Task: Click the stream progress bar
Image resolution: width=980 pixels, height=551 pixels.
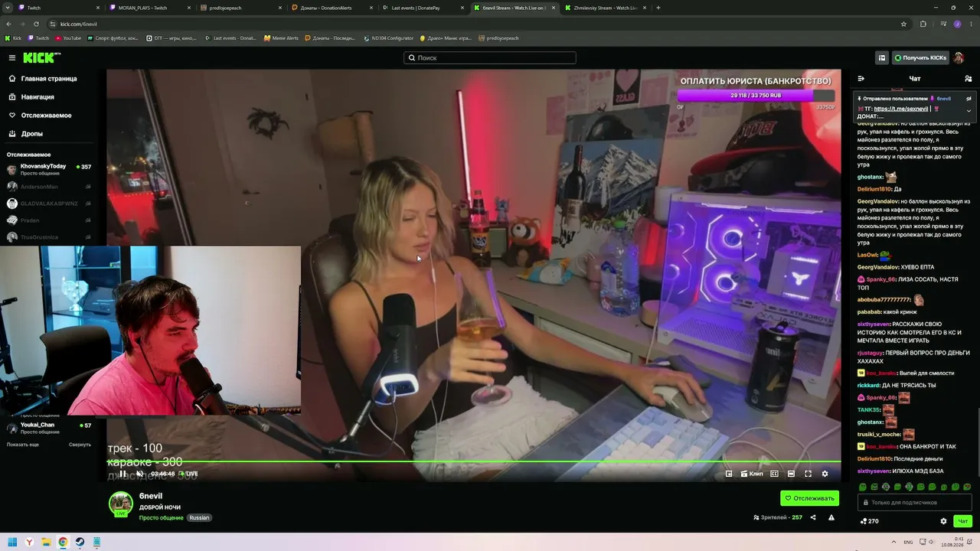Action: [473, 461]
